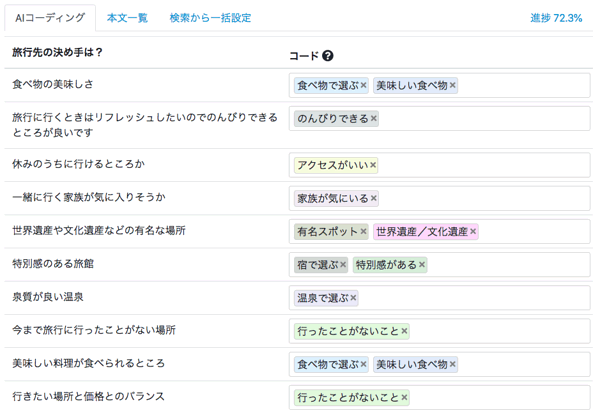Delete the 家族が気にいる code tag
600x415 pixels.
(x=373, y=198)
